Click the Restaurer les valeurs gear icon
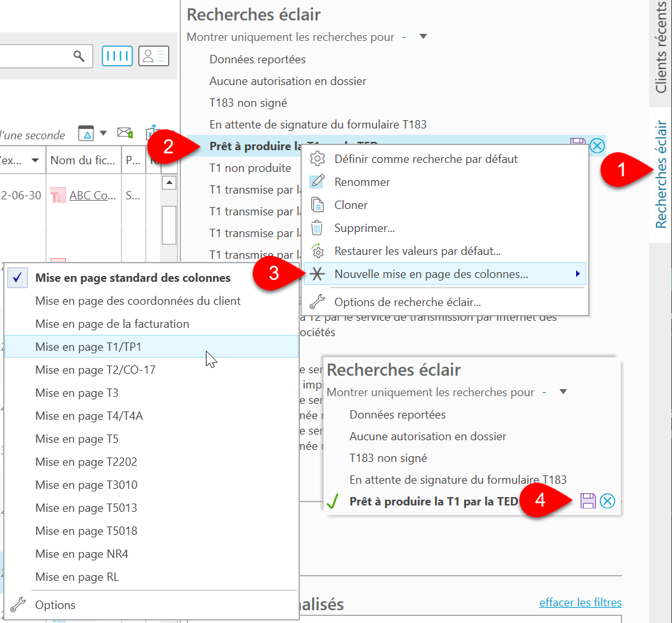This screenshot has width=672, height=623. (x=318, y=251)
